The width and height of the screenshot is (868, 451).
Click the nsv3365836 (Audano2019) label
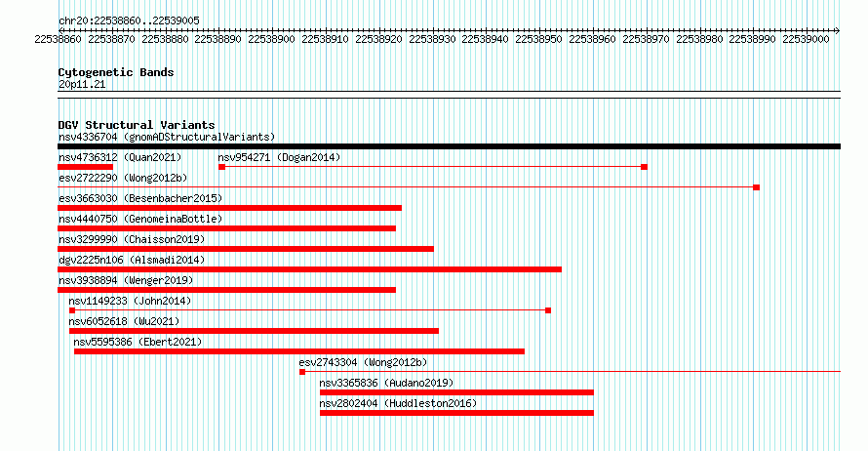[386, 383]
